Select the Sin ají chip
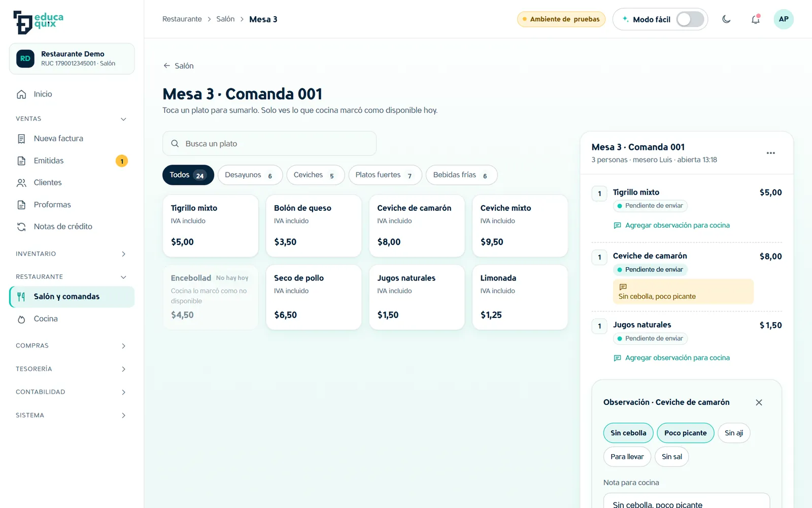812x508 pixels. [x=734, y=433]
